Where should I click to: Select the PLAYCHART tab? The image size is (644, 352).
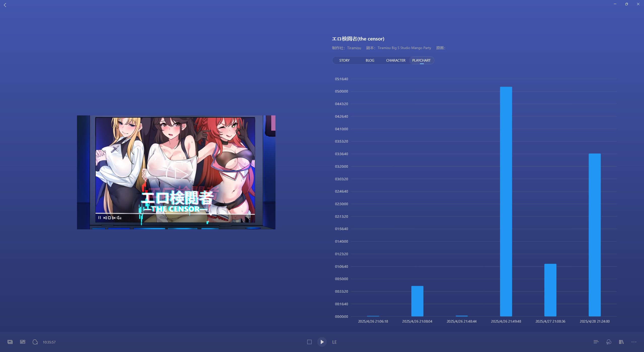(421, 60)
